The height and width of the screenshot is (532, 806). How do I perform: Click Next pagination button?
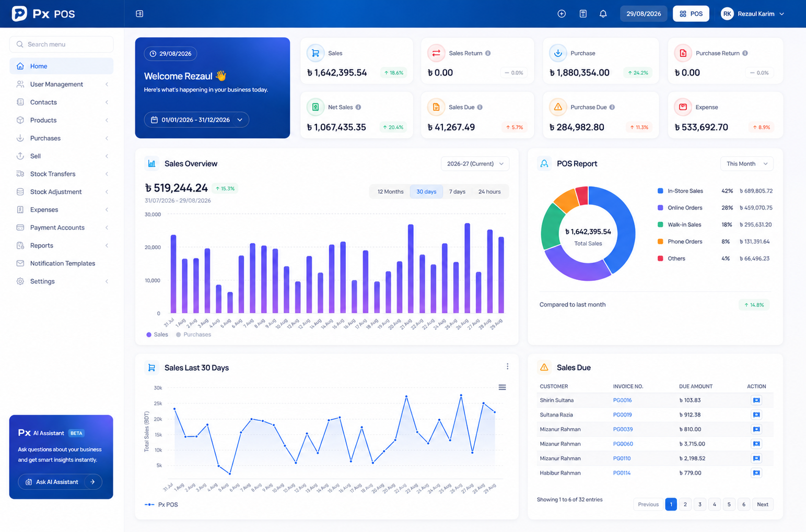click(x=763, y=504)
